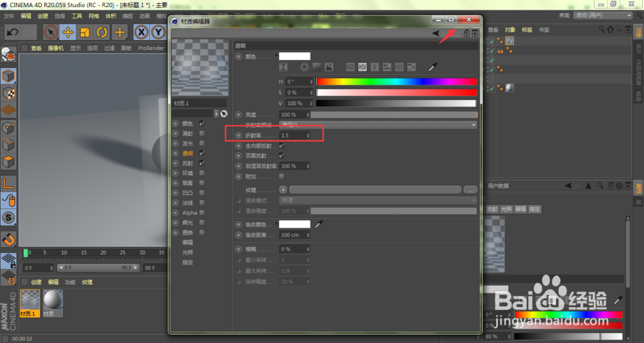Uncheck 双面反射 checkbox
This screenshot has width=644, height=343.
click(x=282, y=155)
